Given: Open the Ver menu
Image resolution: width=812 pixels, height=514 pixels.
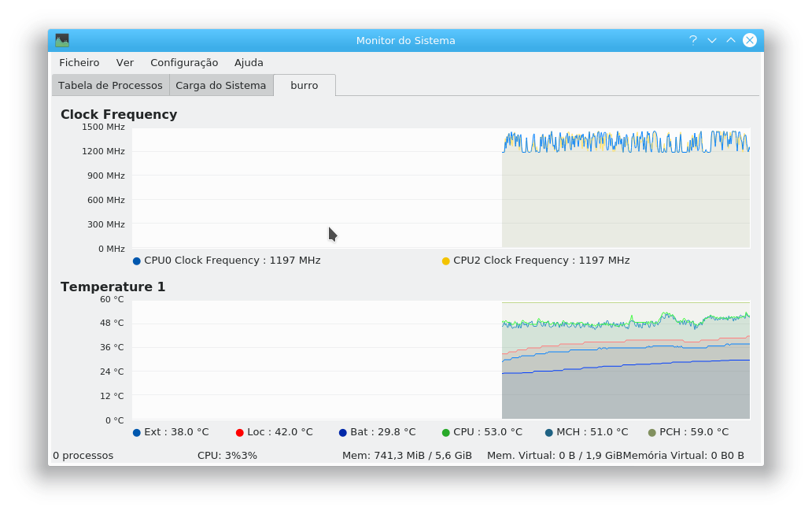Looking at the screenshot, I should pyautogui.click(x=125, y=63).
